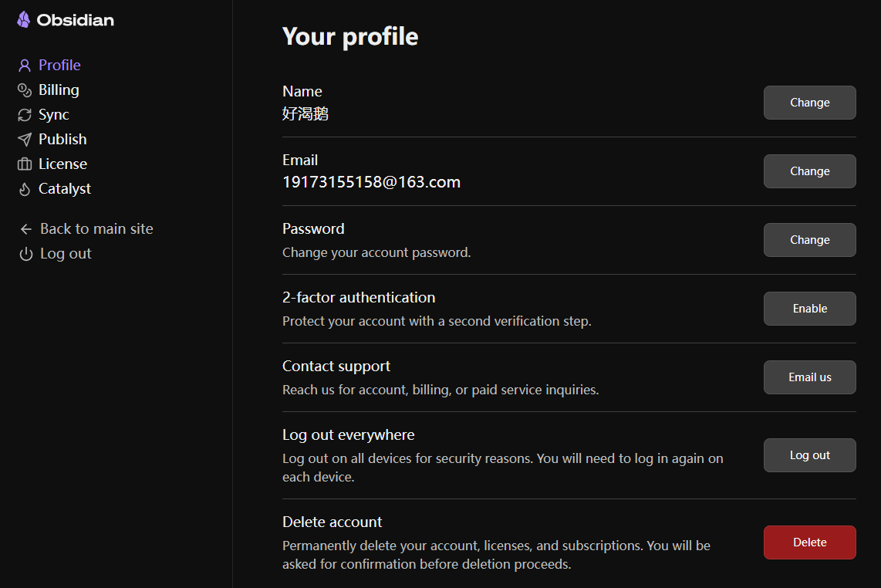Click the Billing coins icon

coord(25,90)
